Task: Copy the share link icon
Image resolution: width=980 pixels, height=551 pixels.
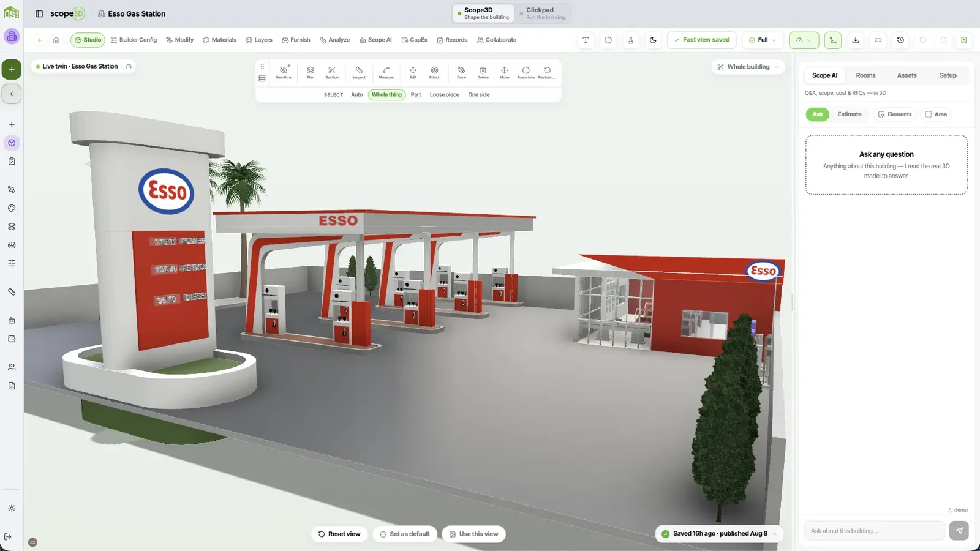Action: tap(878, 40)
